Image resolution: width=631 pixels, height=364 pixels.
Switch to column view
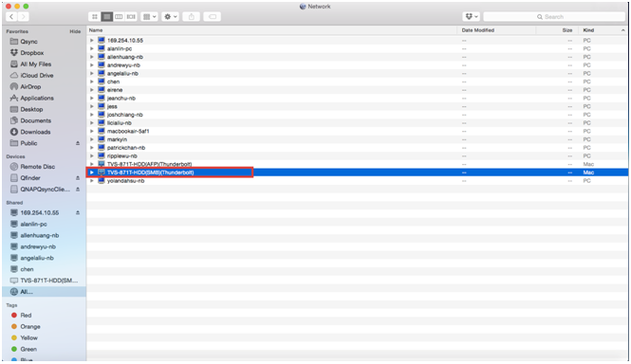pyautogui.click(x=119, y=16)
